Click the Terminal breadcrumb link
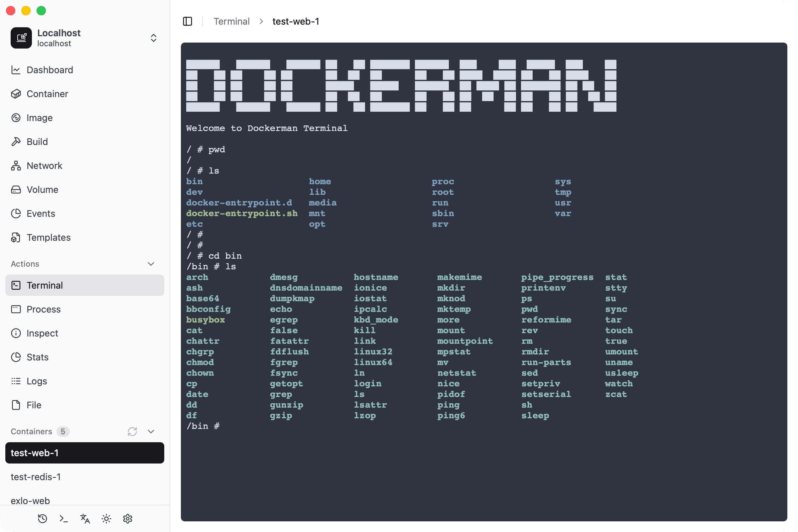The width and height of the screenshot is (798, 532). pos(231,21)
